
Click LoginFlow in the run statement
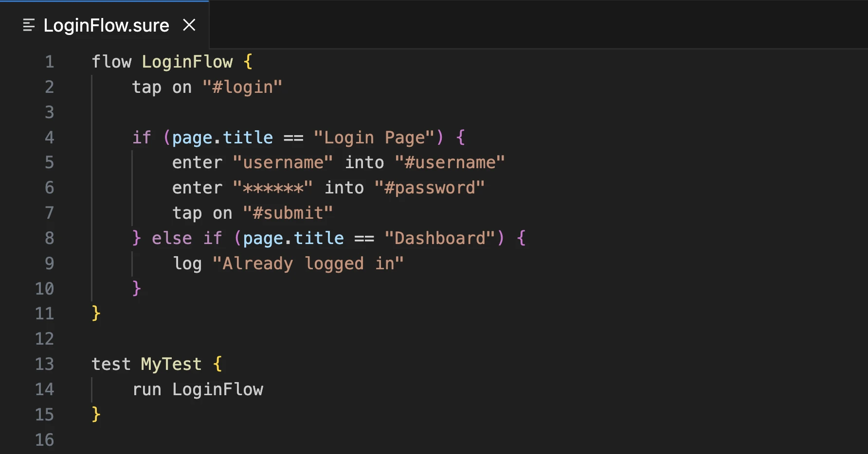click(217, 389)
